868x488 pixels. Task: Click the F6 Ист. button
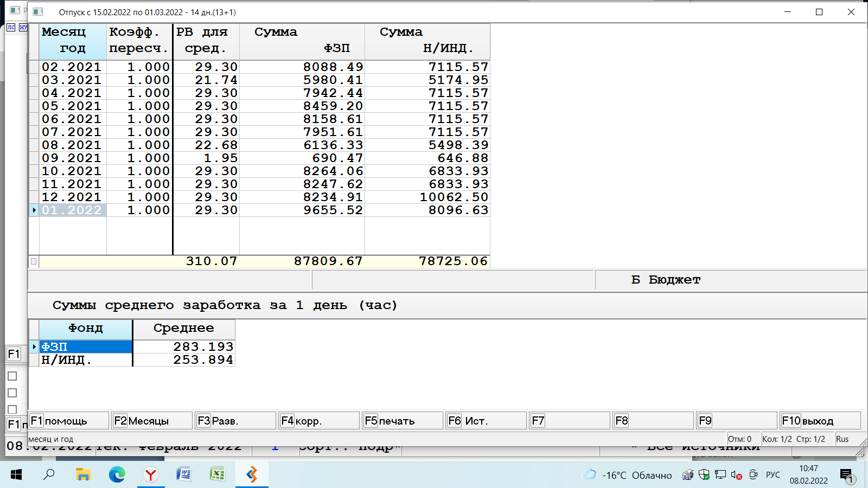[486, 421]
